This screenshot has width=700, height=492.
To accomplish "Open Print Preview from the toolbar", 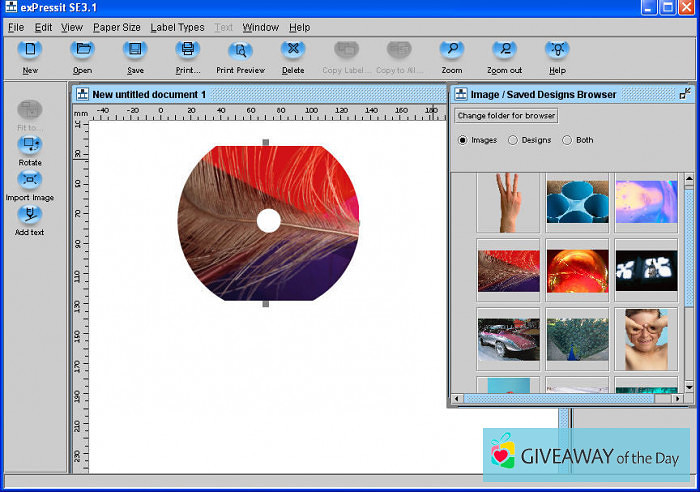I will (x=239, y=50).
